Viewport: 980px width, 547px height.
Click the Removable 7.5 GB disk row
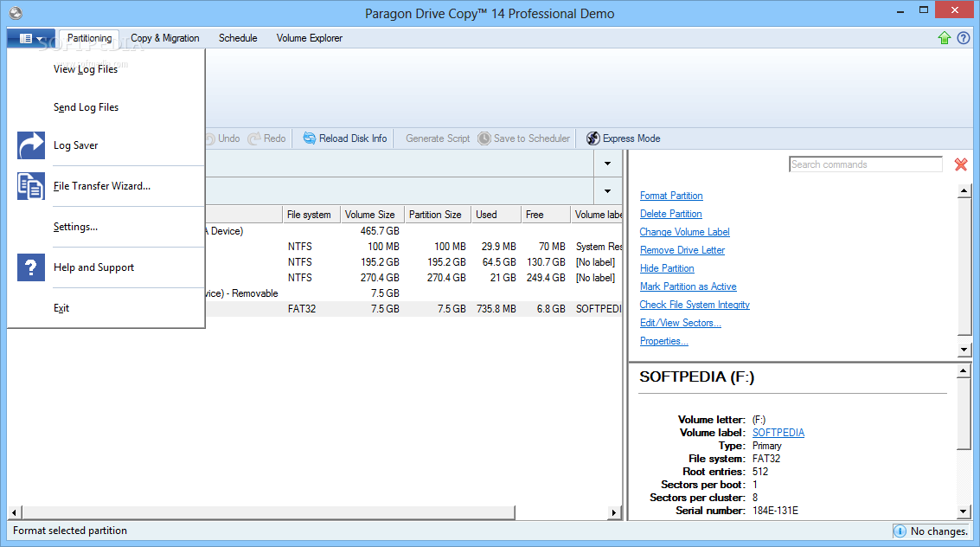pos(413,293)
